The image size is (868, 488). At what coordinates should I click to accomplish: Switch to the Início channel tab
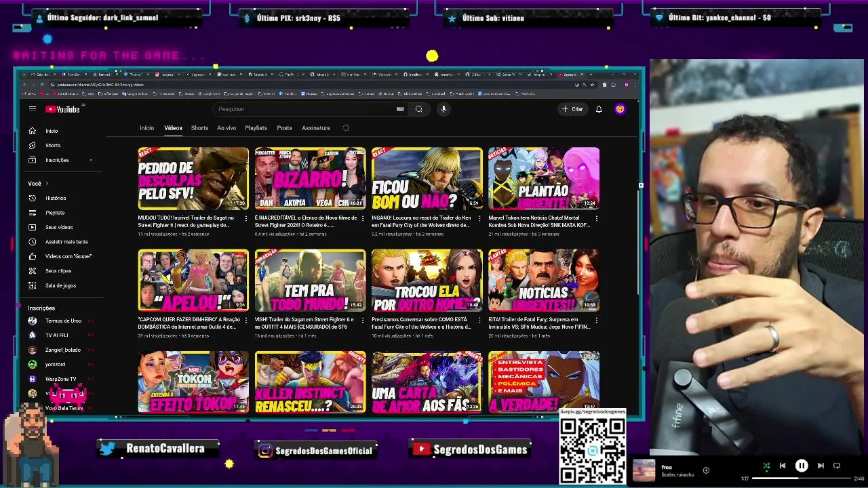147,128
